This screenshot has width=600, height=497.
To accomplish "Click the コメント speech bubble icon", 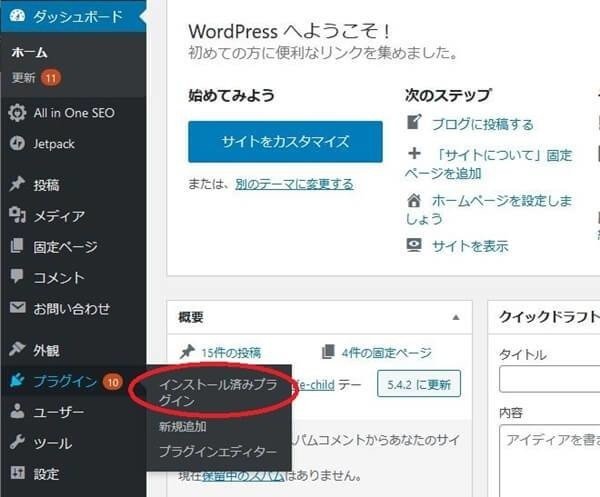I will point(17,276).
